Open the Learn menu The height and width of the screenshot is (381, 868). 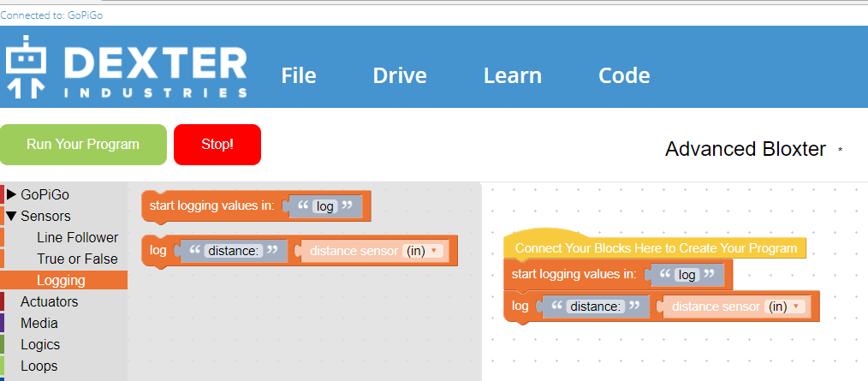click(512, 75)
